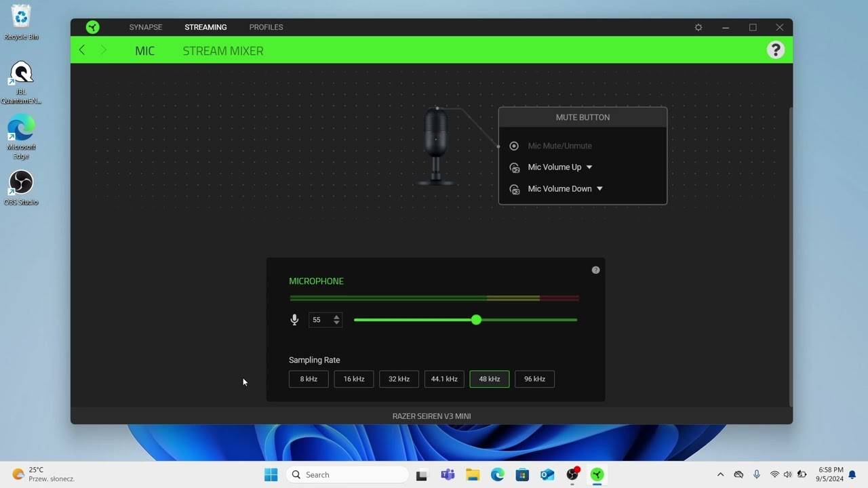The height and width of the screenshot is (488, 868).
Task: Click the Synapse window vertical scrollbar
Action: point(790,256)
